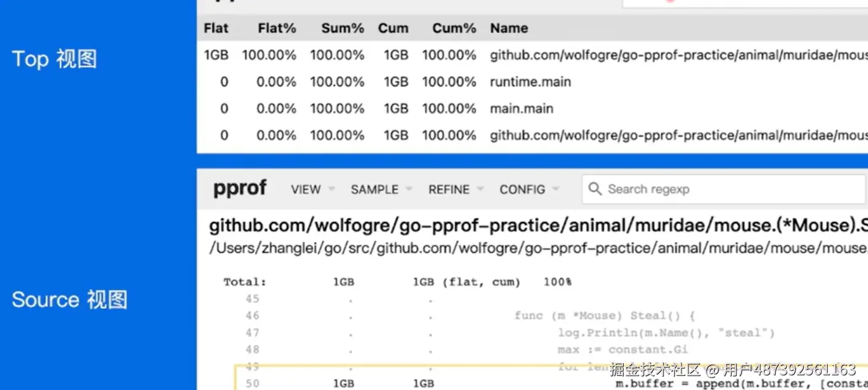
Task: Sort table by Flat column header
Action: tap(216, 28)
